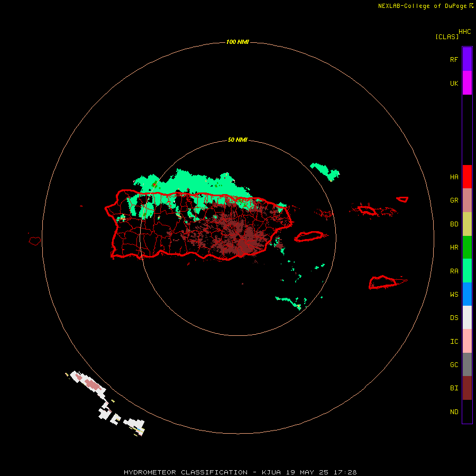476x476 pixels.
Task: Click the Mona island outline far west
Action: pyautogui.click(x=35, y=241)
